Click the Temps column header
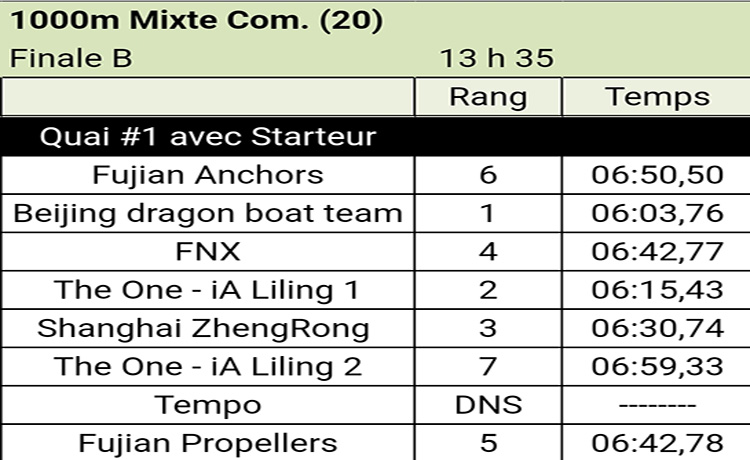 coord(656,97)
